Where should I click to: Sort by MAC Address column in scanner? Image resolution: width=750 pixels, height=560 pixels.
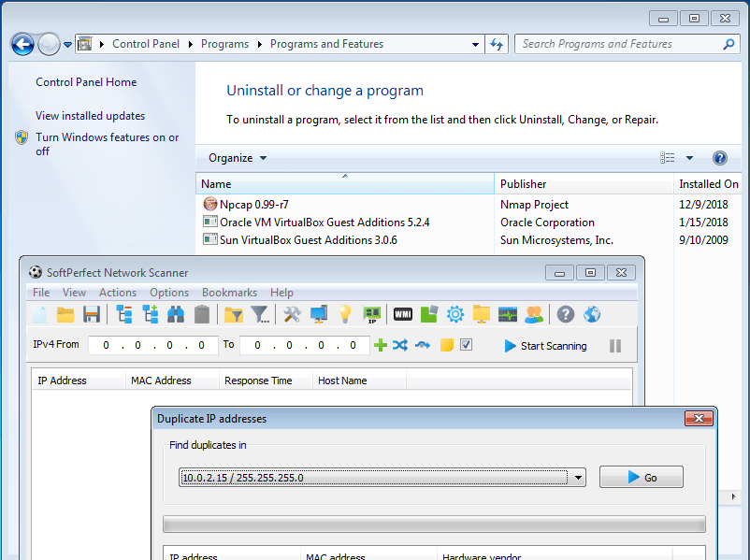(172, 381)
